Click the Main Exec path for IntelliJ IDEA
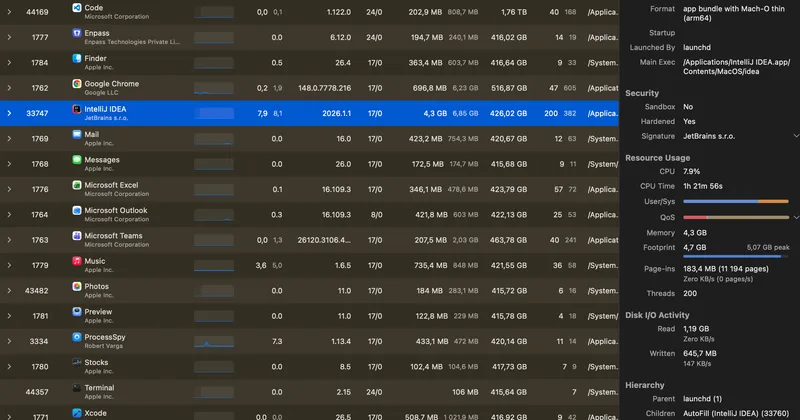The height and width of the screenshot is (420, 800). (736, 67)
